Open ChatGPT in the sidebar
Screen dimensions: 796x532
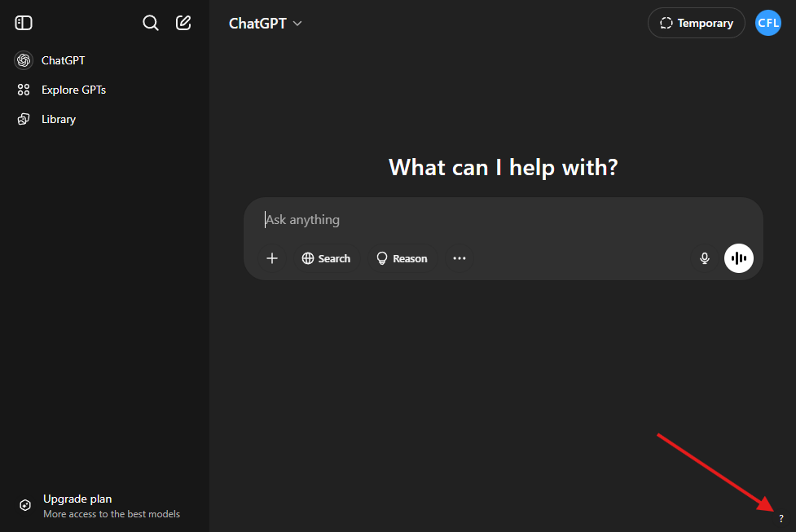point(104,60)
